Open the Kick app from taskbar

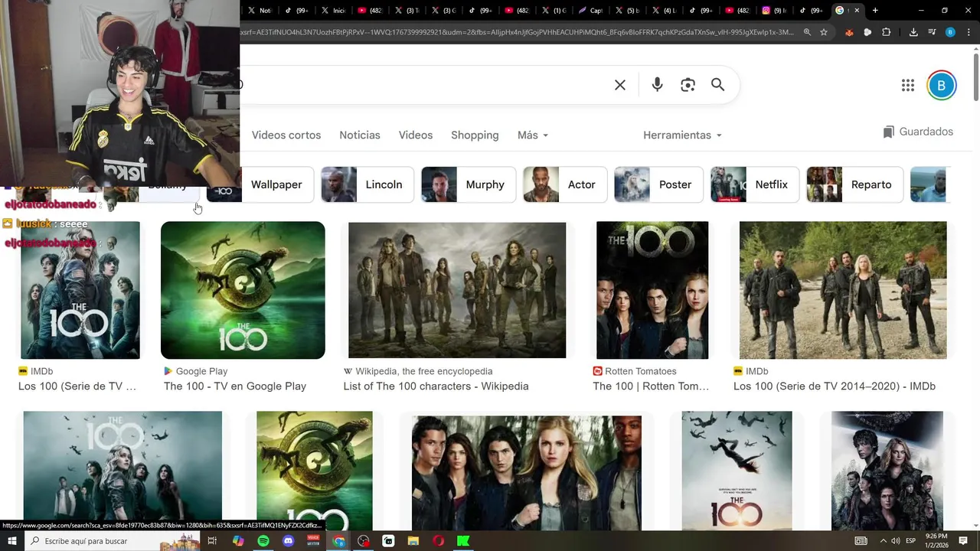(463, 541)
